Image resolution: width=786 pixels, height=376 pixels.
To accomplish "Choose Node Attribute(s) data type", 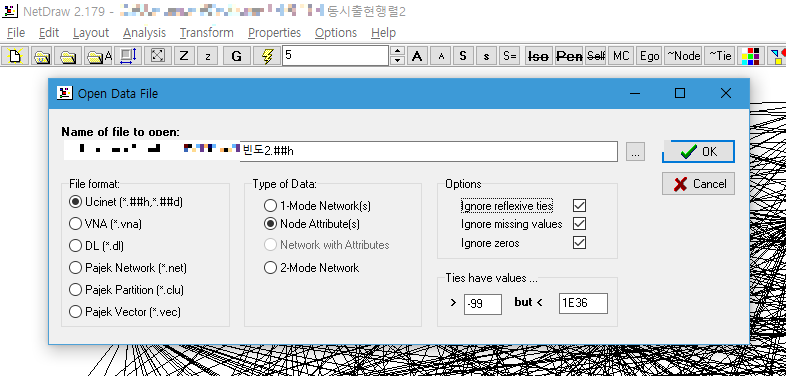I will pyautogui.click(x=312, y=224).
